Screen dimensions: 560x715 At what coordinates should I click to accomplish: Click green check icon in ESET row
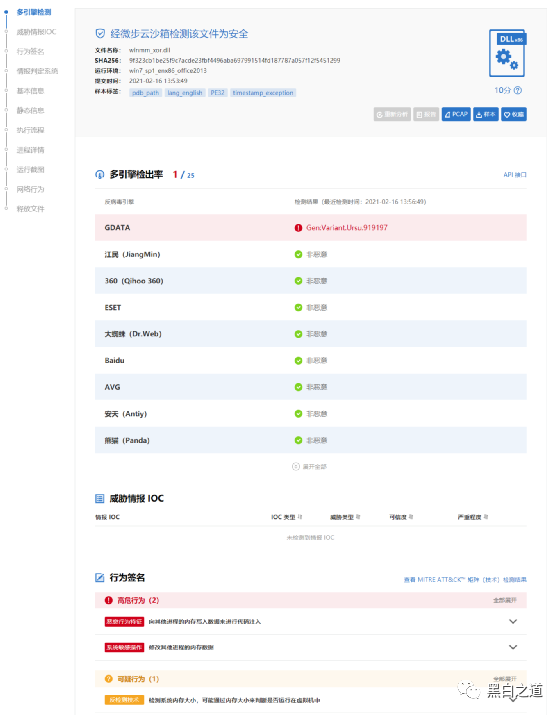coord(298,307)
